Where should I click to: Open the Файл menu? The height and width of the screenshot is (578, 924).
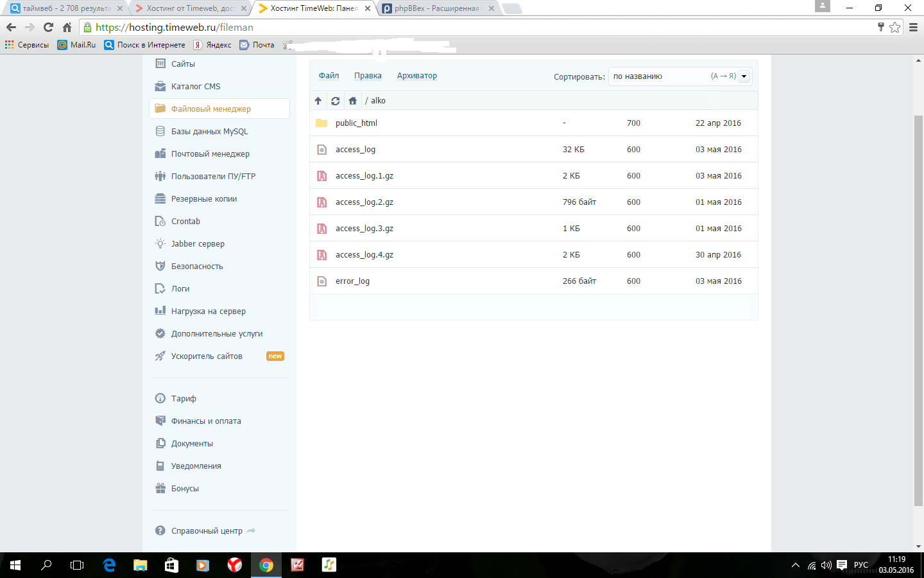329,76
